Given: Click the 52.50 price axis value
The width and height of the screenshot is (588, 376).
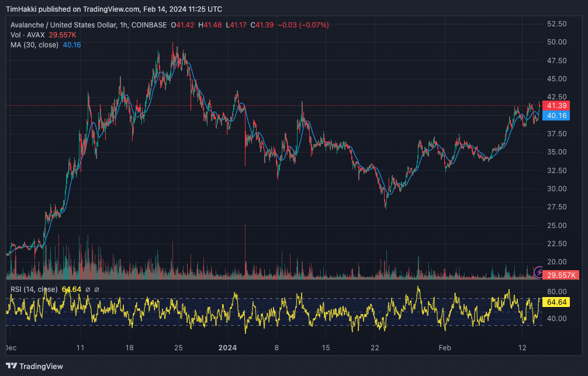Looking at the screenshot, I should (x=556, y=23).
